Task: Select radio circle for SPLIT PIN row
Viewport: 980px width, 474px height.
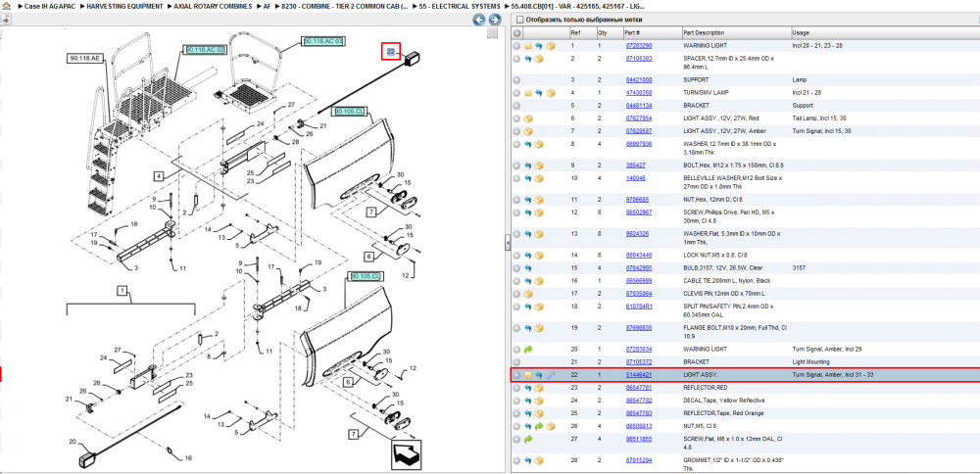Action: pyautogui.click(x=516, y=307)
